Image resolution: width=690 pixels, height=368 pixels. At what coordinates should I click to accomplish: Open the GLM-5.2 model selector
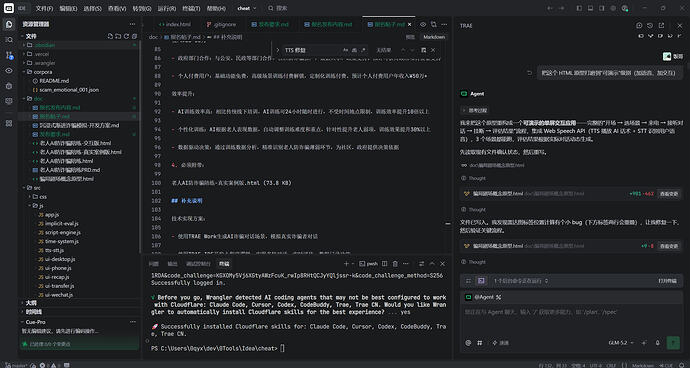[x=621, y=342]
